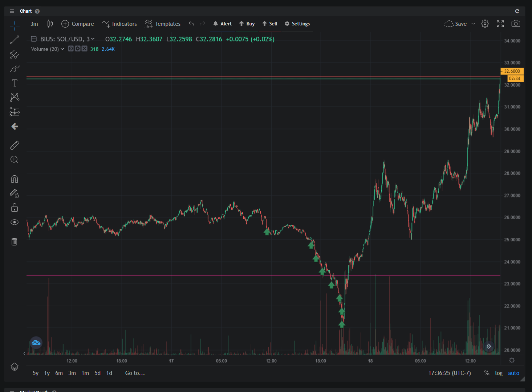
Task: Select the text annotation tool
Action: point(15,83)
